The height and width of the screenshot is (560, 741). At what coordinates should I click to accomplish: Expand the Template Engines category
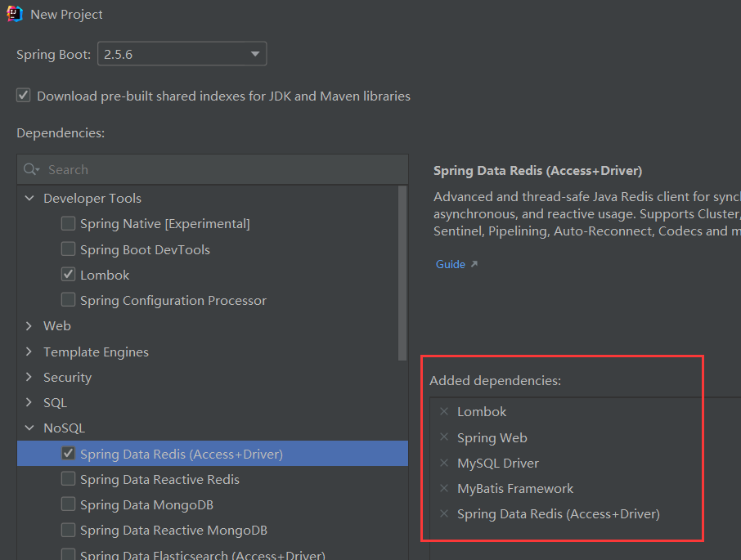(x=29, y=352)
